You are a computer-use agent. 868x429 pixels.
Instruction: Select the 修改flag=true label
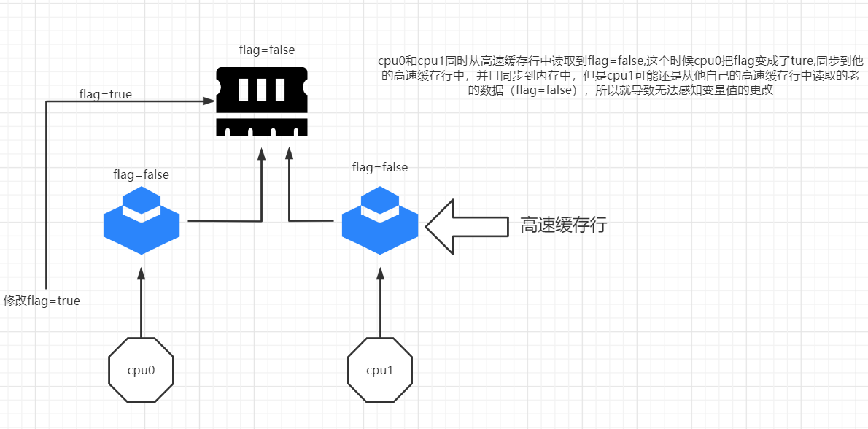(x=42, y=301)
